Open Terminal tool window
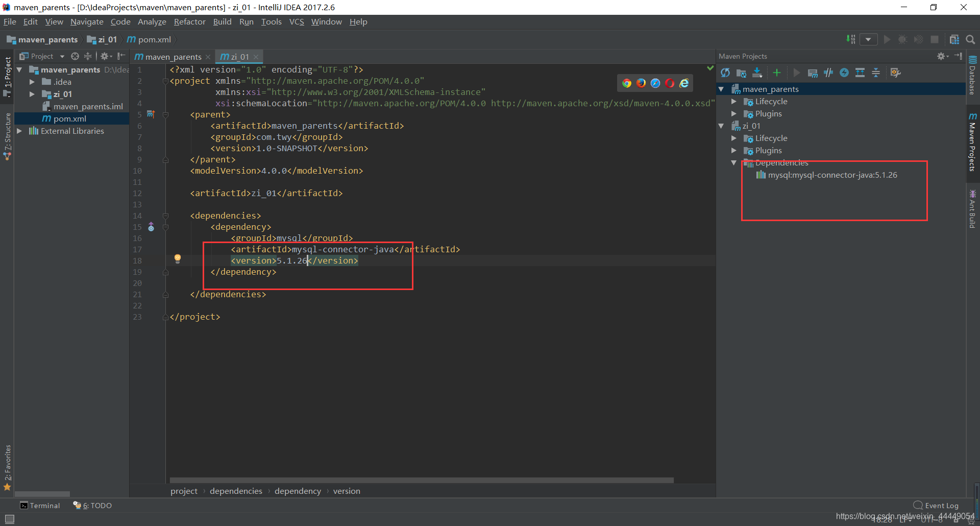Viewport: 980px width, 526px height. click(40, 506)
